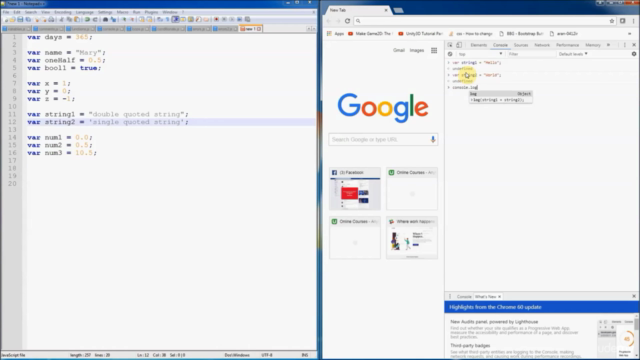
Task: Select the 'new 1' document tab in Notepad++
Action: [251, 29]
